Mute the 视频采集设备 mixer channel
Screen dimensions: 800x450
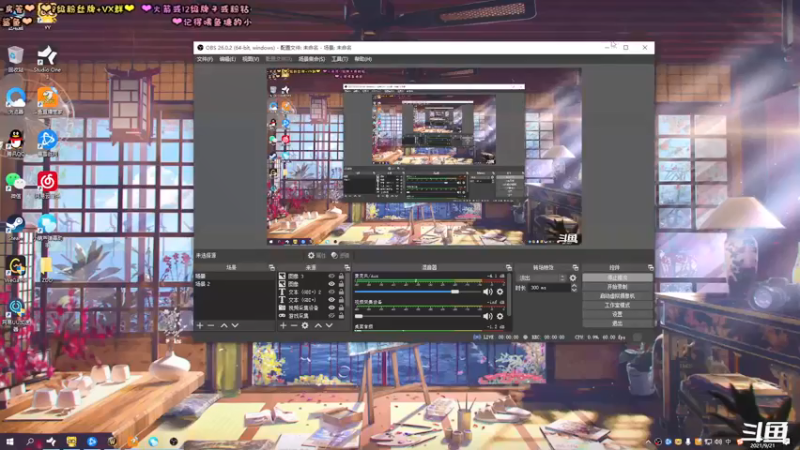(488, 316)
